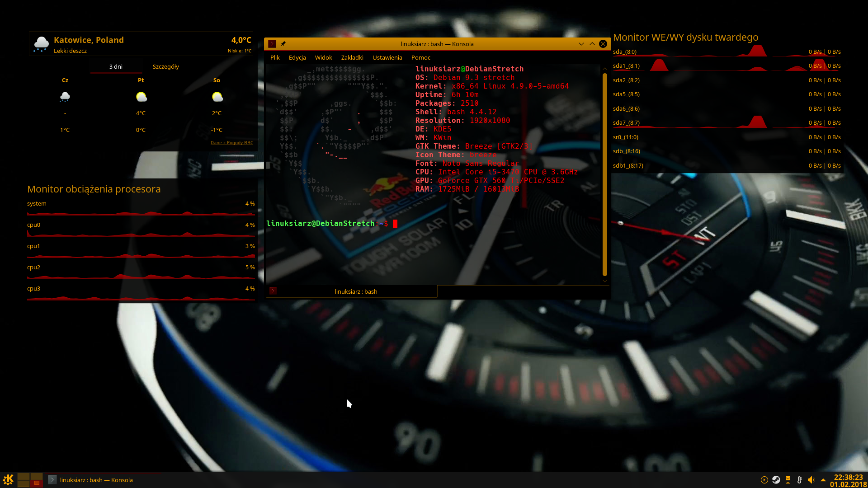Open the audio volume tray icon
This screenshot has width=868, height=488.
(811, 480)
